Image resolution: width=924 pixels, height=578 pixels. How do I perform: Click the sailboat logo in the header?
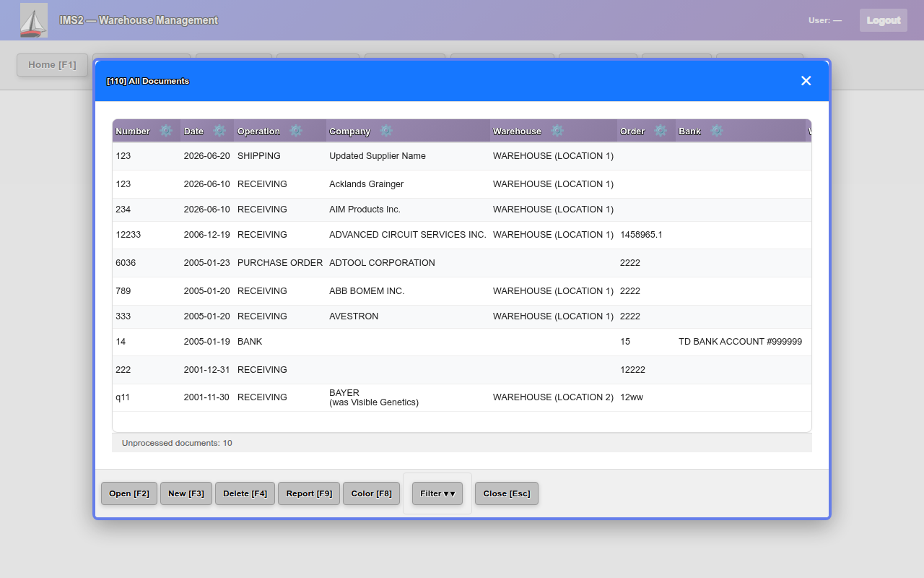tap(34, 20)
